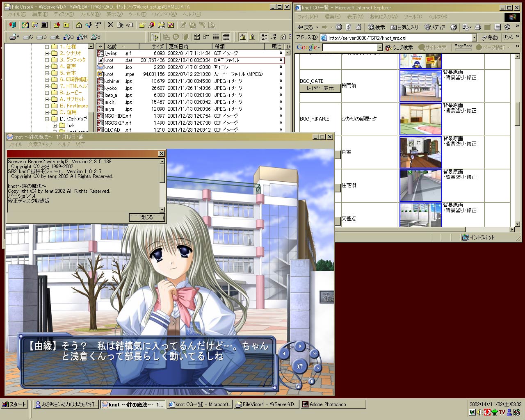Click the delete X icon in FileVisor toolbar

[x=110, y=25]
